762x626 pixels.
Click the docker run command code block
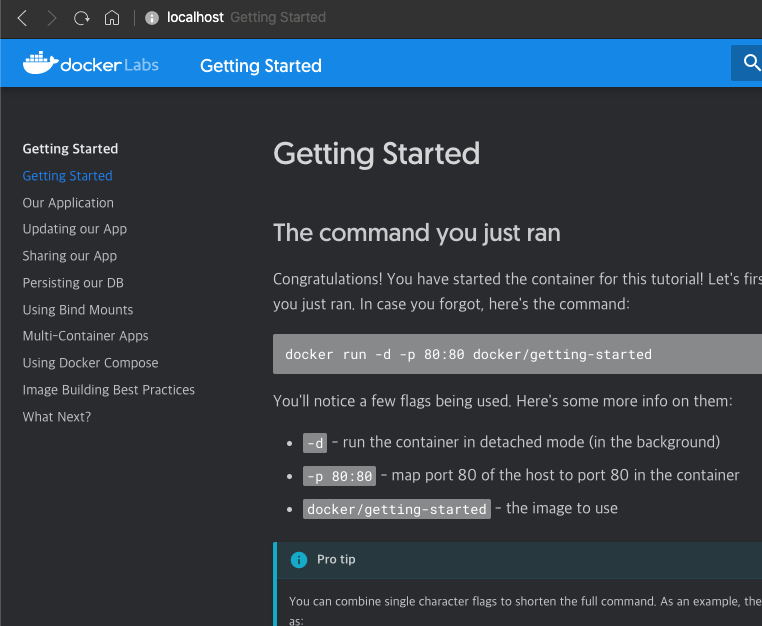pos(517,354)
